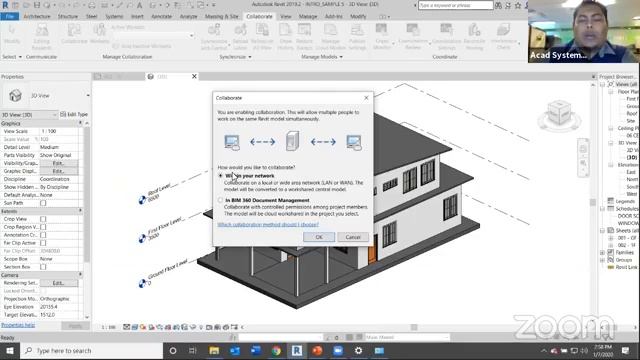Open the 3D View (3D) instance dropdown
Screen dimensions: 640x360
click(29, 115)
